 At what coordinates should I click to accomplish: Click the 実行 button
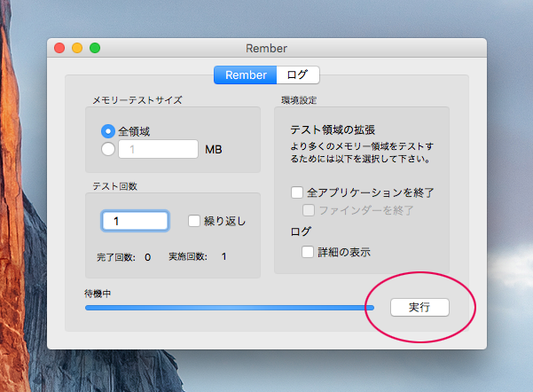point(419,308)
